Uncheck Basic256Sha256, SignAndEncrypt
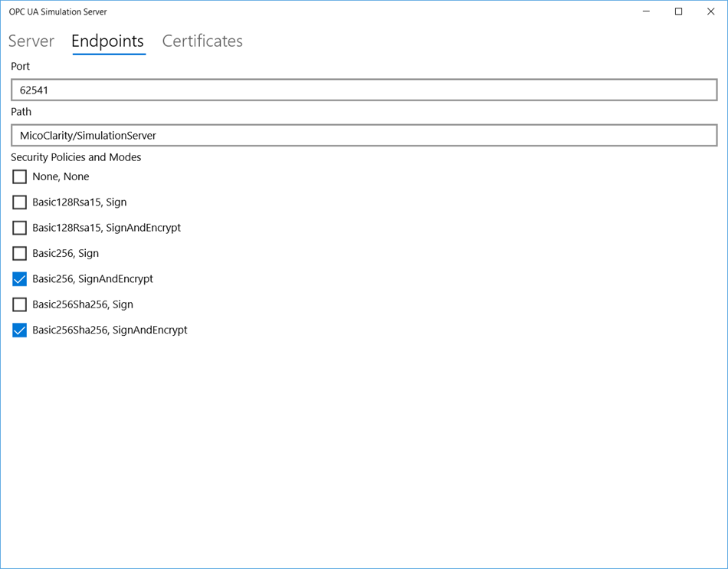 [19, 330]
